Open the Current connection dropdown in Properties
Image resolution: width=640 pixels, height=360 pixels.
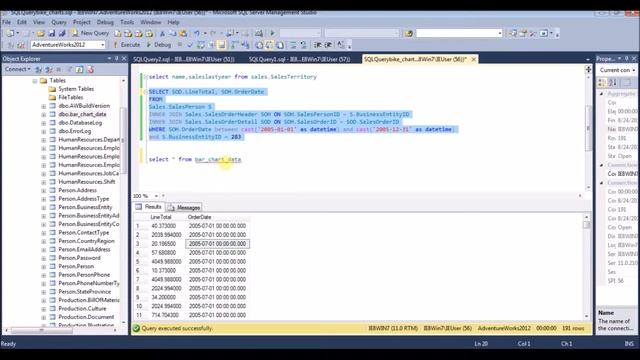pyautogui.click(x=633, y=70)
